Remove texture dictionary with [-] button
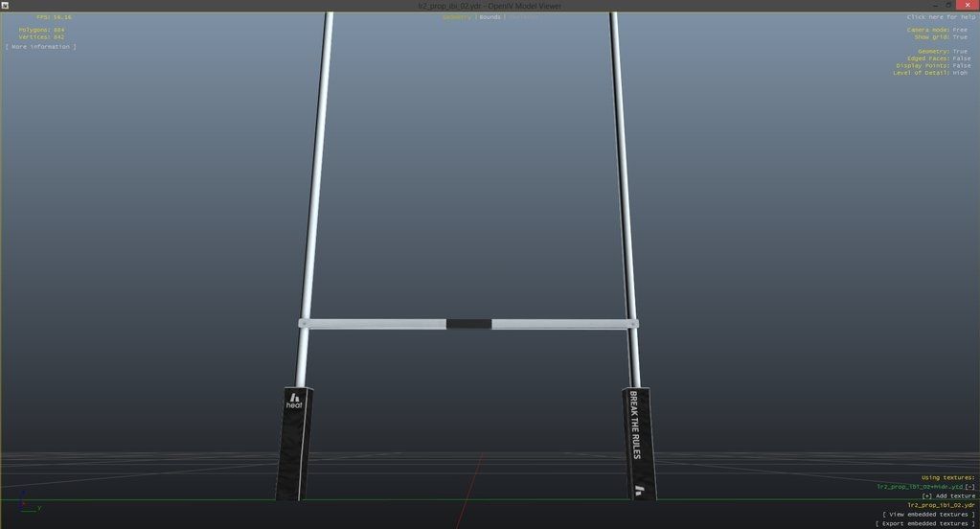The width and height of the screenshot is (980, 529). (970, 487)
